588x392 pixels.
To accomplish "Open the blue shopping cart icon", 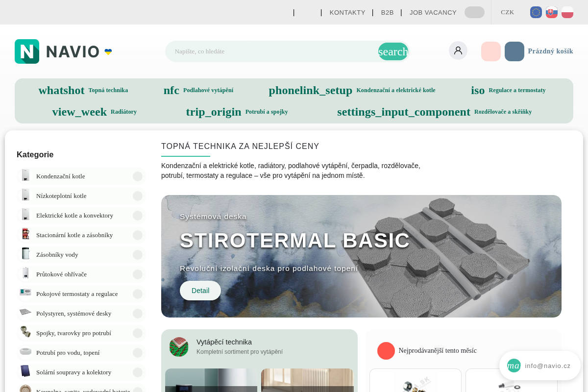I will pyautogui.click(x=514, y=51).
